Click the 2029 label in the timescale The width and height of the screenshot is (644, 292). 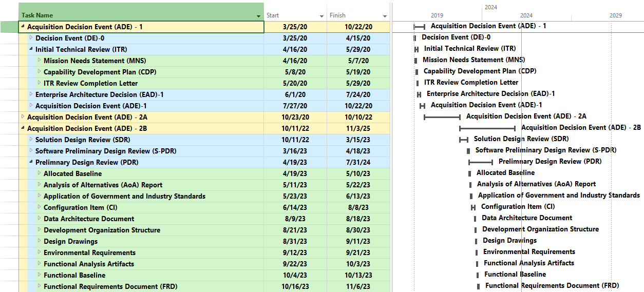[615, 15]
